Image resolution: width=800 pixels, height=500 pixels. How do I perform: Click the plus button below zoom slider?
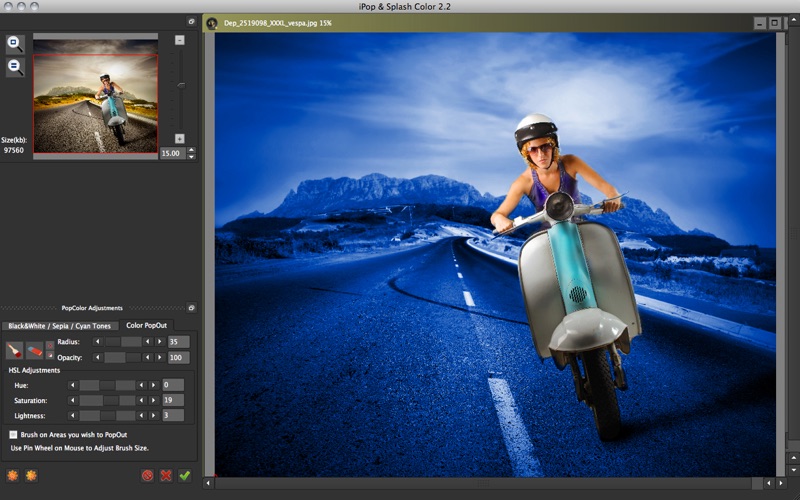click(179, 138)
